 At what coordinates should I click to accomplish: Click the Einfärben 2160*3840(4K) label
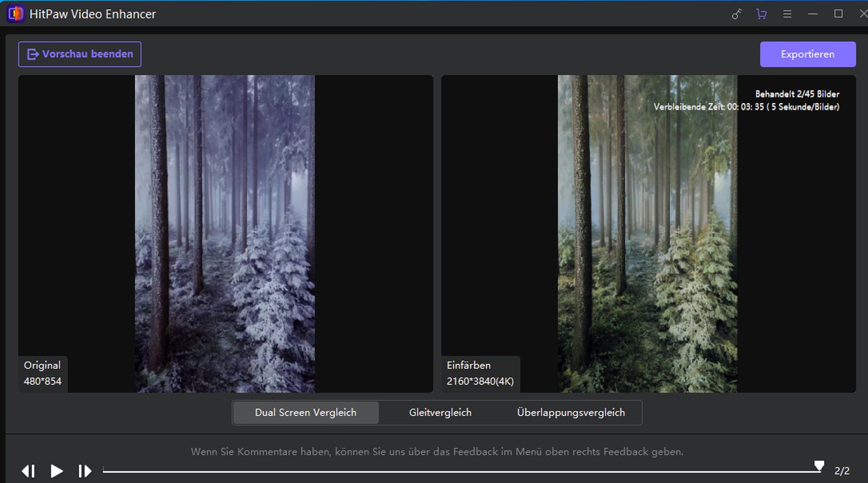click(480, 374)
